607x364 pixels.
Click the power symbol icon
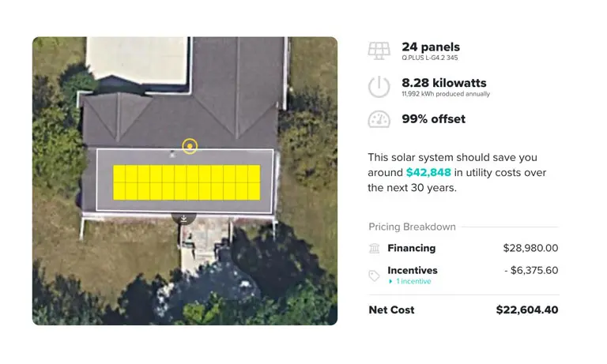pyautogui.click(x=379, y=87)
